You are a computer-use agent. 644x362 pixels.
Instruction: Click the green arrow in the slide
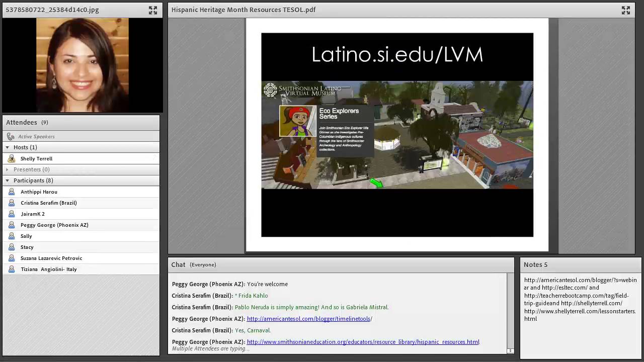pyautogui.click(x=376, y=183)
